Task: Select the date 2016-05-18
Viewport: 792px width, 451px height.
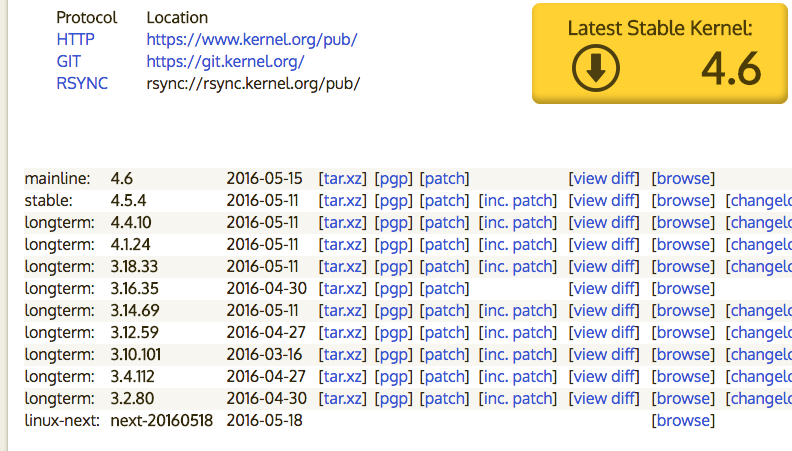Action: [x=264, y=420]
